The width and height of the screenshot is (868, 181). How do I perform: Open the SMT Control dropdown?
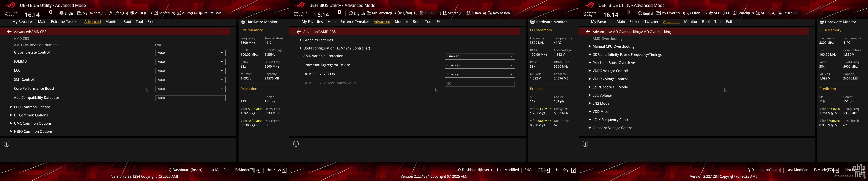[190, 80]
